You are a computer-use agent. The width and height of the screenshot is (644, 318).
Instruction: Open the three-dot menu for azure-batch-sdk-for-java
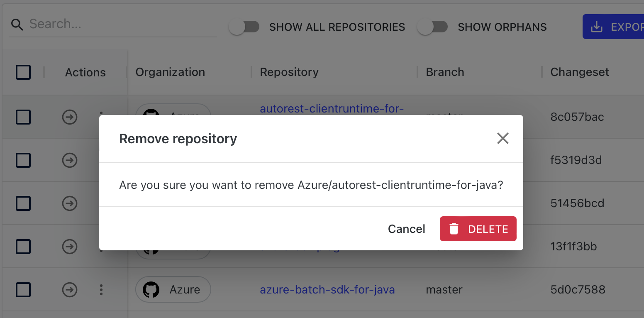[x=101, y=290]
